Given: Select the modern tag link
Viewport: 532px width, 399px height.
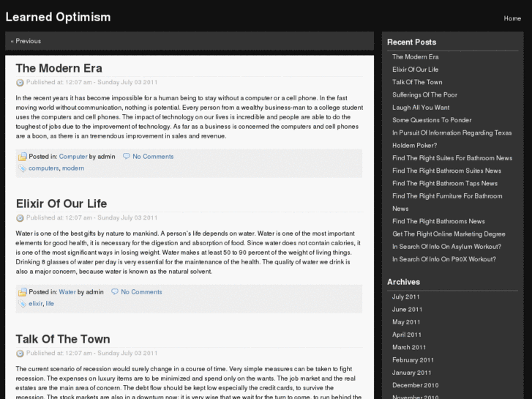Looking at the screenshot, I should [73, 168].
